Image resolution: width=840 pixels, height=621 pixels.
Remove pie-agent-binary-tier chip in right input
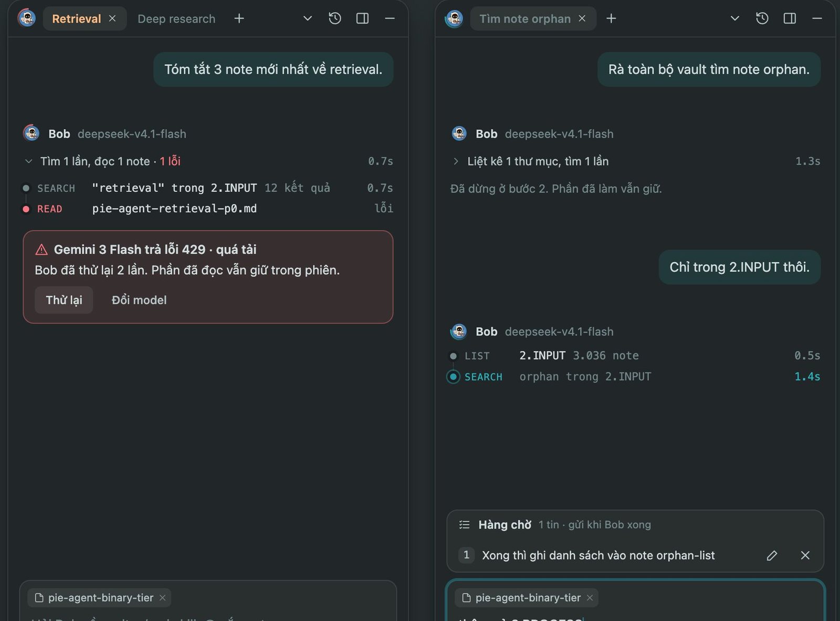coord(590,598)
